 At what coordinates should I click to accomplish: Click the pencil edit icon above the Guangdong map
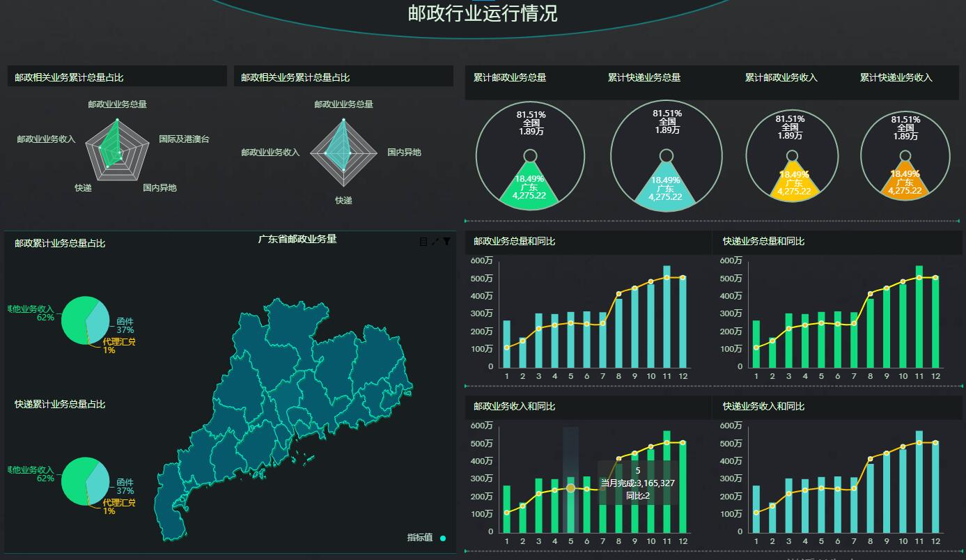435,242
